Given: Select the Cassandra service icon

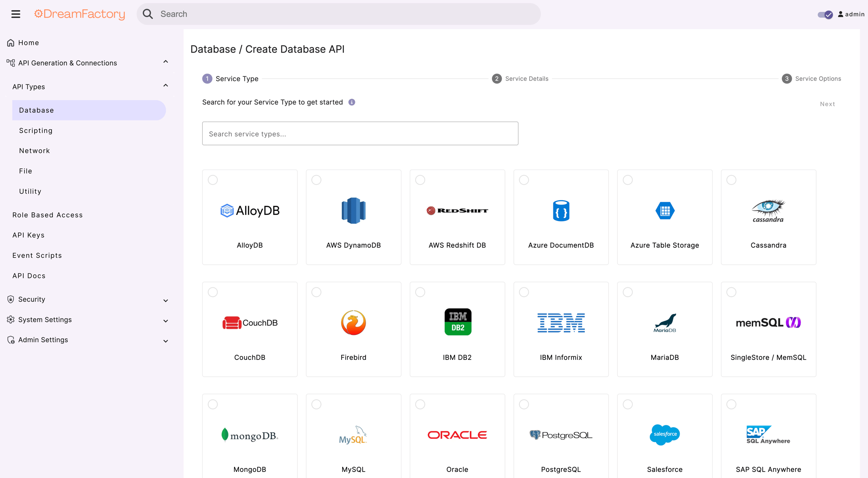Looking at the screenshot, I should tap(768, 210).
